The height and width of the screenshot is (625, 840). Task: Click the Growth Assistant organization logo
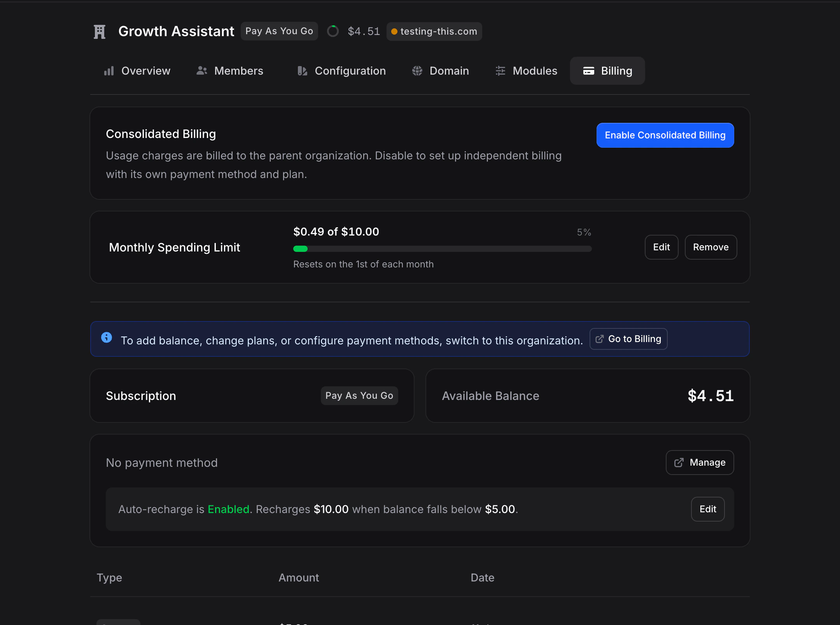coord(100,31)
